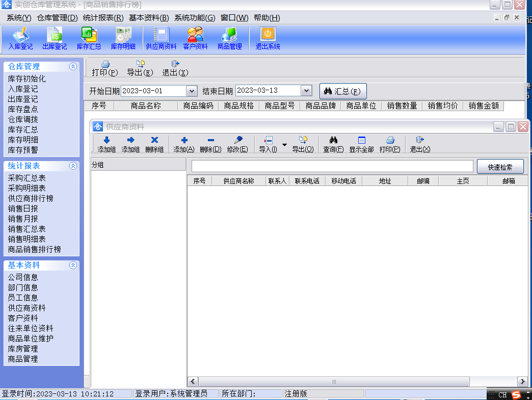Screen dimensions: 532x400
Task: Click 分组 panel header
Action: 139,165
